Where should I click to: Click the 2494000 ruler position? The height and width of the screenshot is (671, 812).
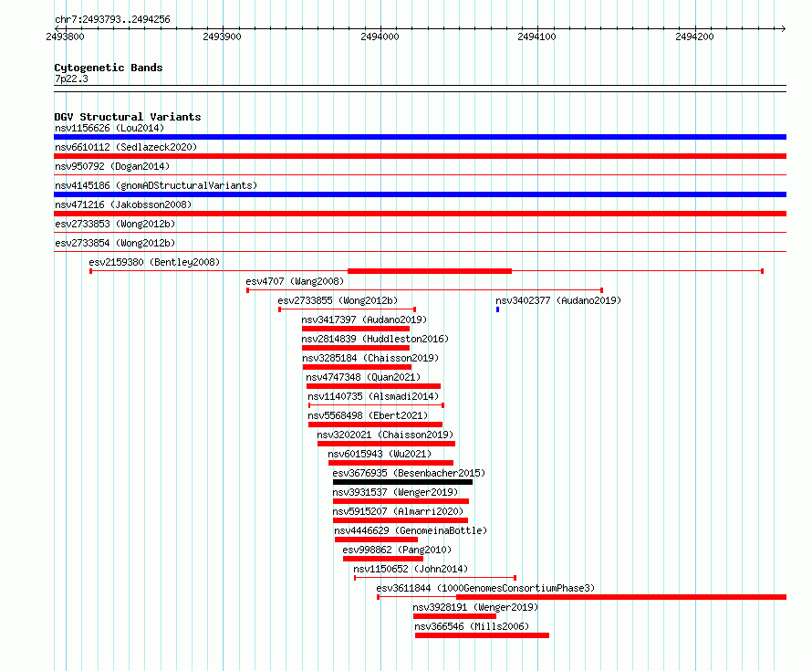tap(380, 37)
